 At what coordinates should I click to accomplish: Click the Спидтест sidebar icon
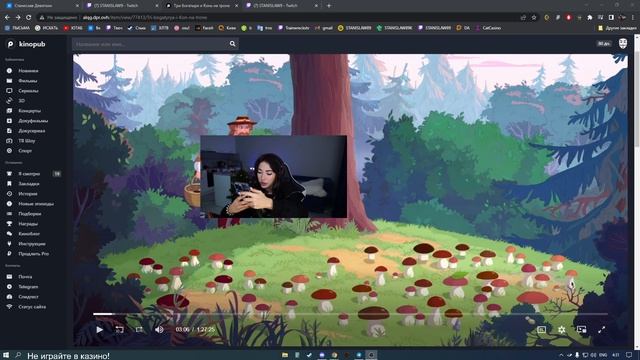(9, 297)
